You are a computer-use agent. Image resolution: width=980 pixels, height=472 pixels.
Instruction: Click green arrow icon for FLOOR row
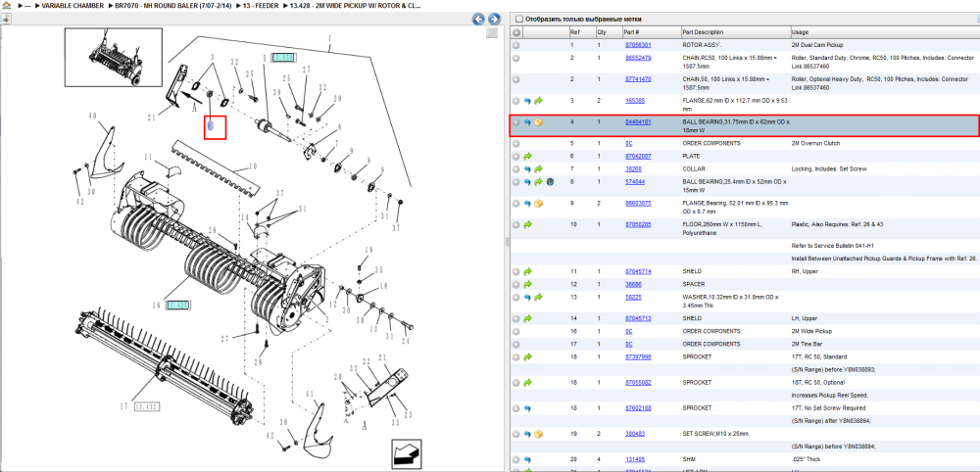(527, 225)
